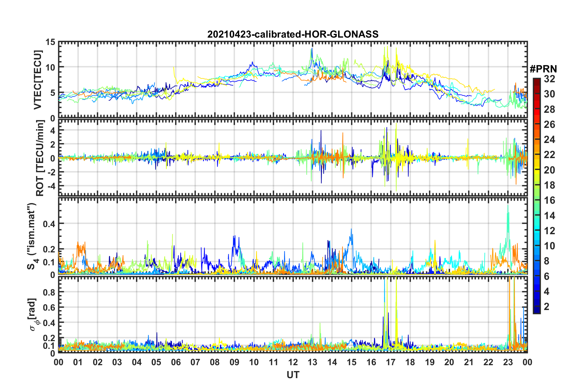
Task: Select PRN colorbar tick label "12"
Action: click(549, 231)
